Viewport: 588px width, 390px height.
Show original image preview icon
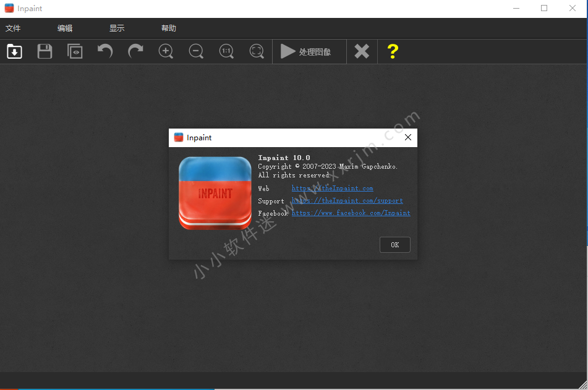coord(75,51)
